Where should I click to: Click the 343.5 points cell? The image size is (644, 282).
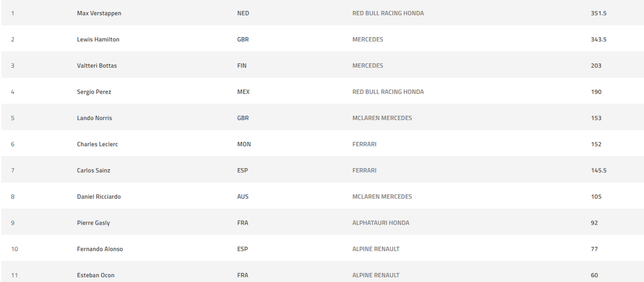[x=598, y=40]
